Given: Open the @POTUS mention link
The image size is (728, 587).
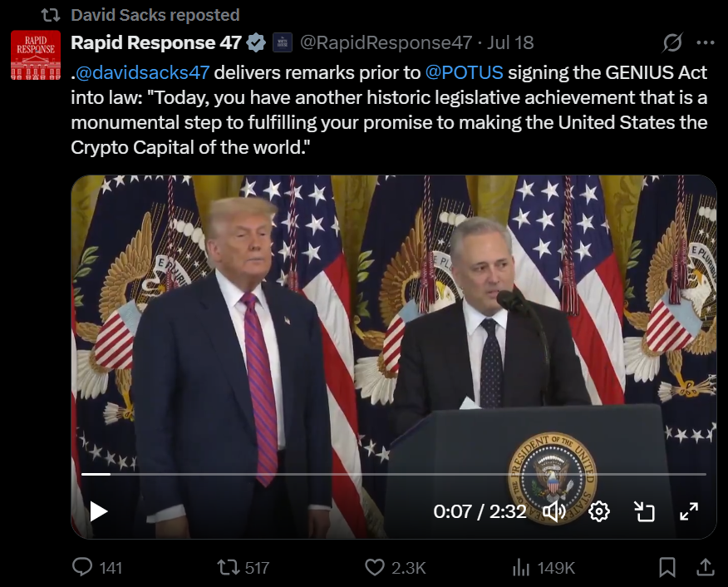Looking at the screenshot, I should point(465,72).
